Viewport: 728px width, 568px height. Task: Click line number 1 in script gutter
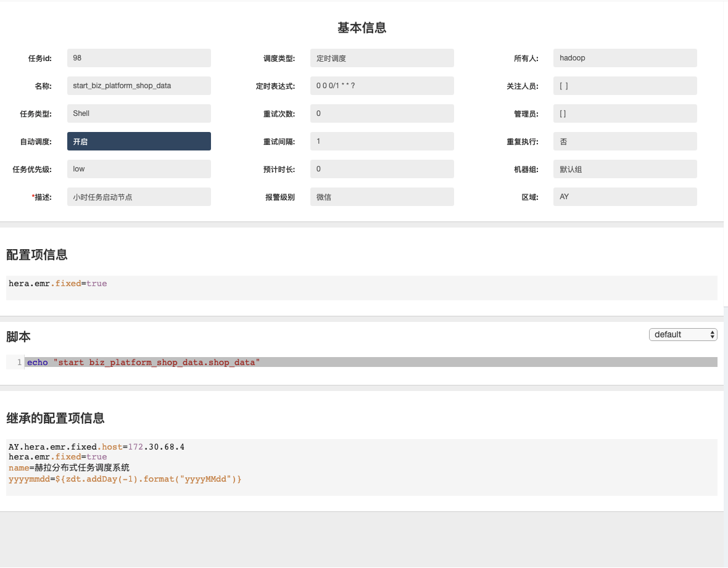coord(19,362)
